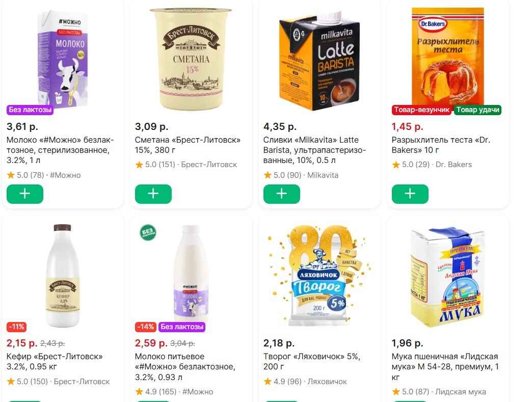Add Milkavita Latte Barista cream to cart
The width and height of the screenshot is (532, 402).
coord(282,194)
